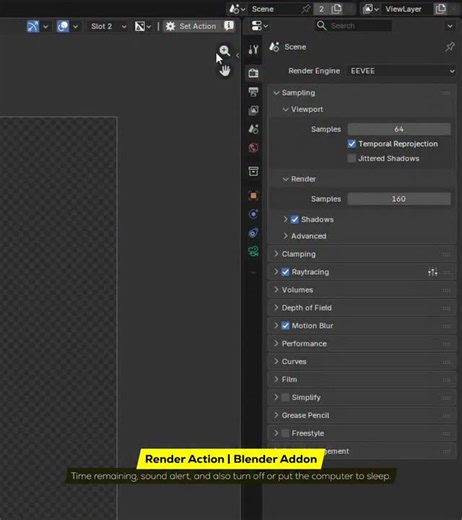
Task: Adjust the Viewport Samples 64 field
Action: [x=399, y=129]
